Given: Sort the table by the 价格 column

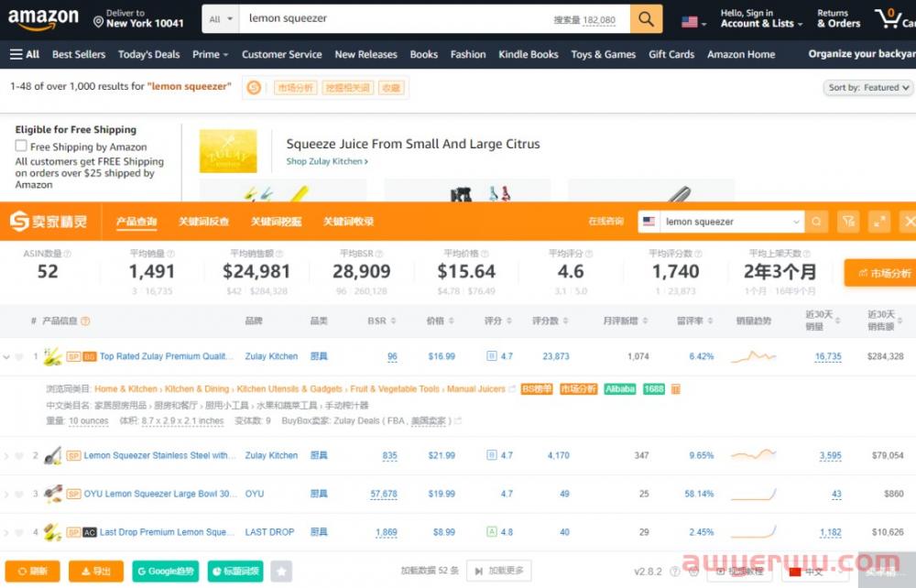Looking at the screenshot, I should pos(441,321).
